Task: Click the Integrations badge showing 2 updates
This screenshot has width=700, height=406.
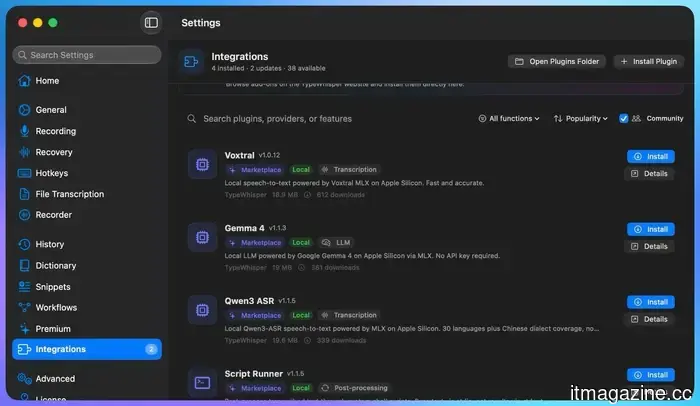Action: [x=151, y=349]
